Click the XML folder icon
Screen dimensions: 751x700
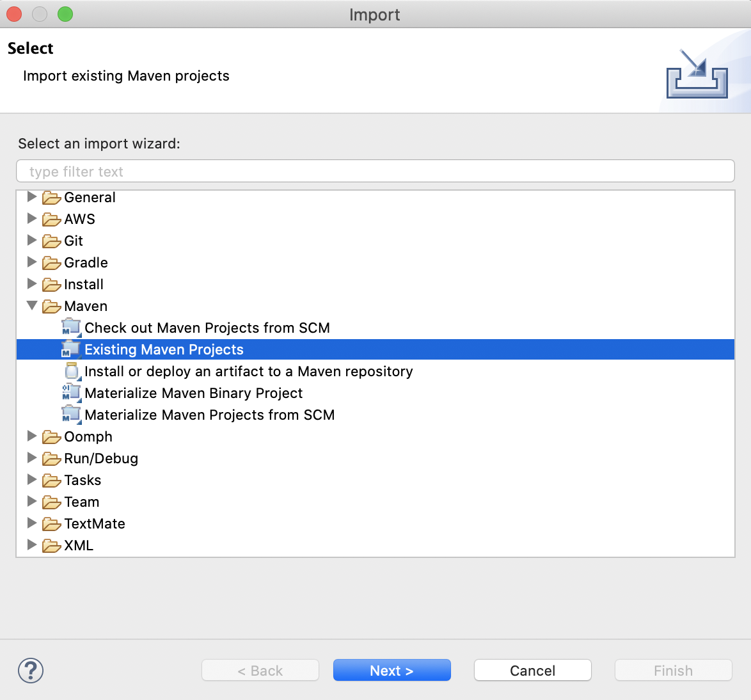click(x=51, y=546)
